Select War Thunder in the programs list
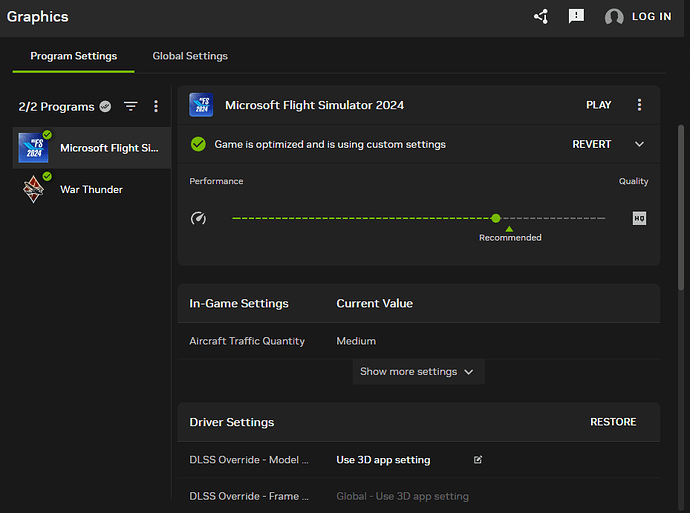690x513 pixels. 92,190
